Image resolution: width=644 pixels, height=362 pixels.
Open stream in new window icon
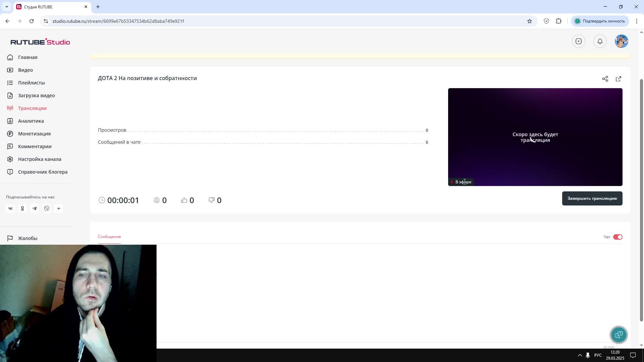pyautogui.click(x=618, y=79)
